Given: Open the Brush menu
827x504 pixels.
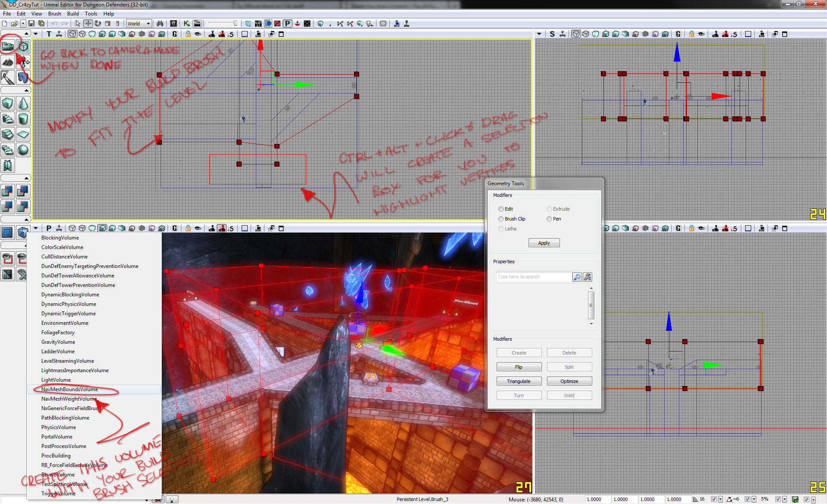Looking at the screenshot, I should pyautogui.click(x=54, y=14).
